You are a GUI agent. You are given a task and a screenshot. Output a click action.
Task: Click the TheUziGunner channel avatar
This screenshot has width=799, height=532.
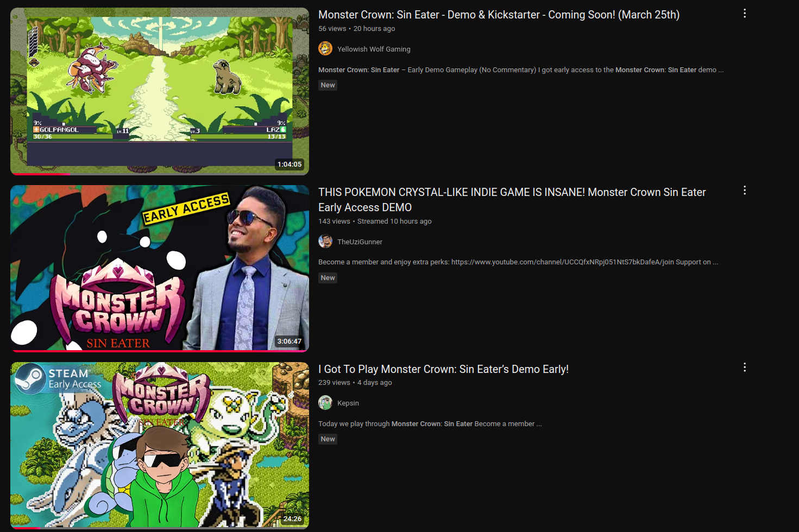point(325,242)
